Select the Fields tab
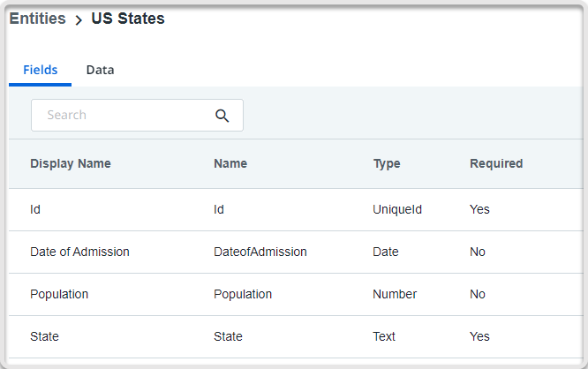The height and width of the screenshot is (369, 588). (41, 70)
